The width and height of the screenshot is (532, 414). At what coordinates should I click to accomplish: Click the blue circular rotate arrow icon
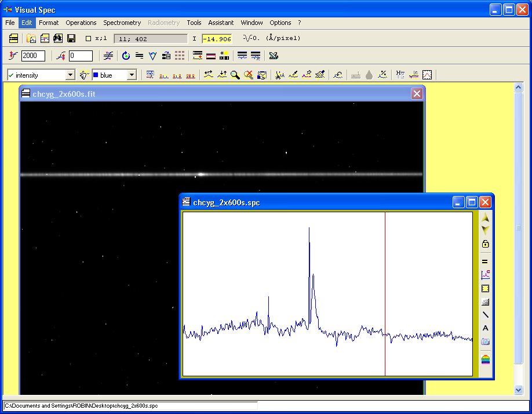[126, 56]
